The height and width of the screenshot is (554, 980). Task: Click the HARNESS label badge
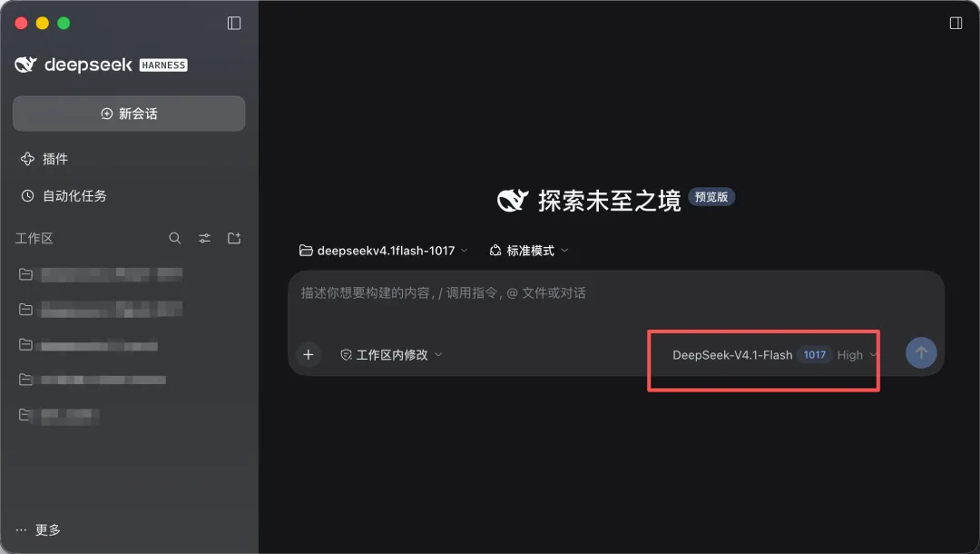[163, 65]
